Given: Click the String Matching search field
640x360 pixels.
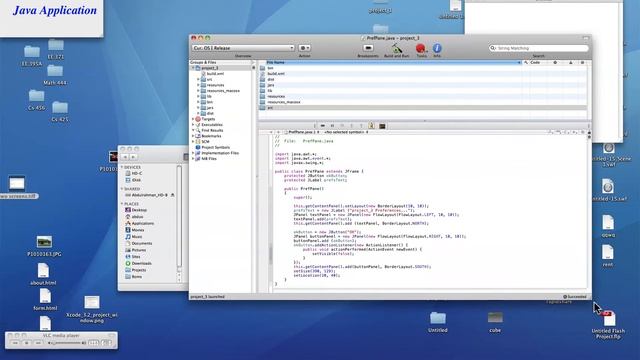Looking at the screenshot, I should 539,48.
